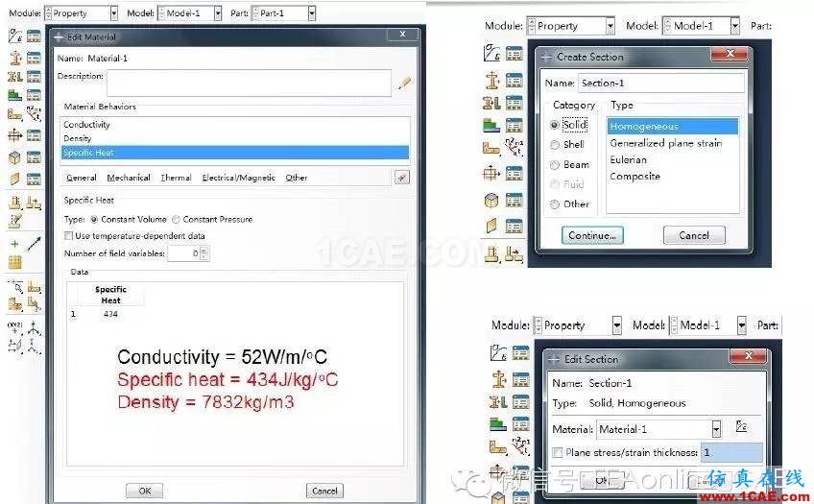
Task: Select Constant Pressure specific heat type
Action: coord(176,220)
